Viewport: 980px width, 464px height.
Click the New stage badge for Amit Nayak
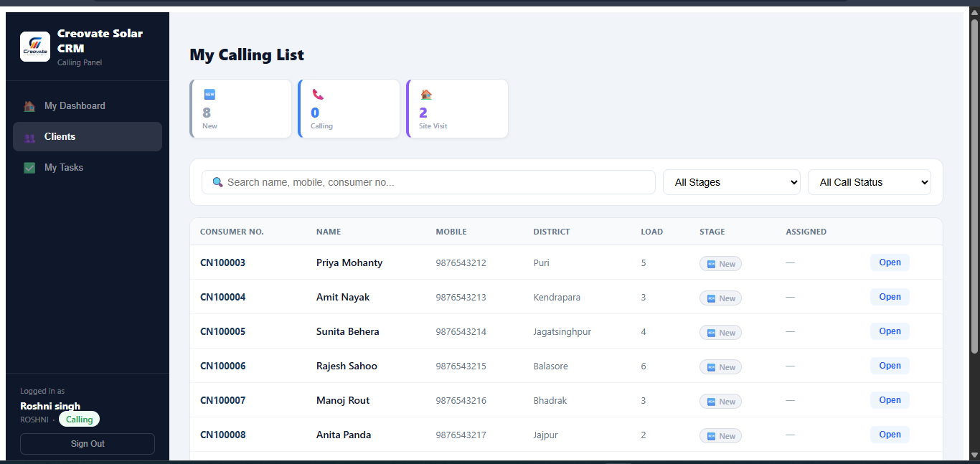(720, 298)
